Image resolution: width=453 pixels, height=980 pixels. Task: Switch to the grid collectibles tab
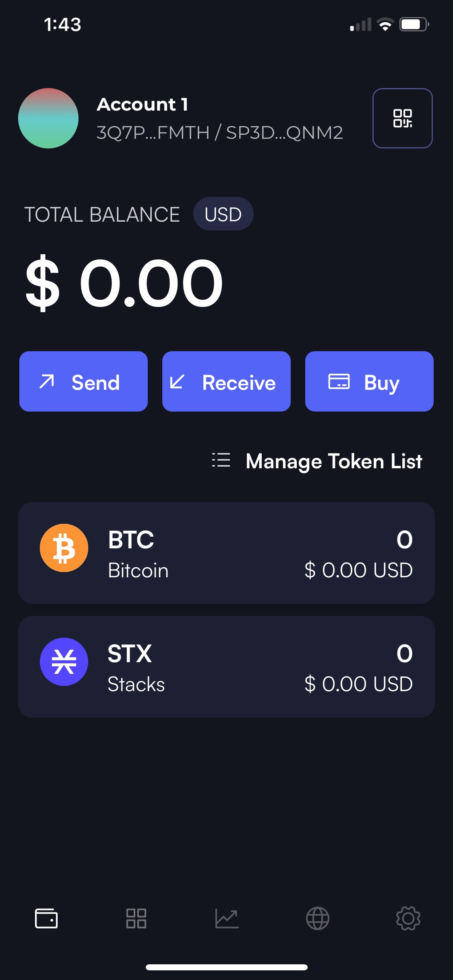point(136,918)
